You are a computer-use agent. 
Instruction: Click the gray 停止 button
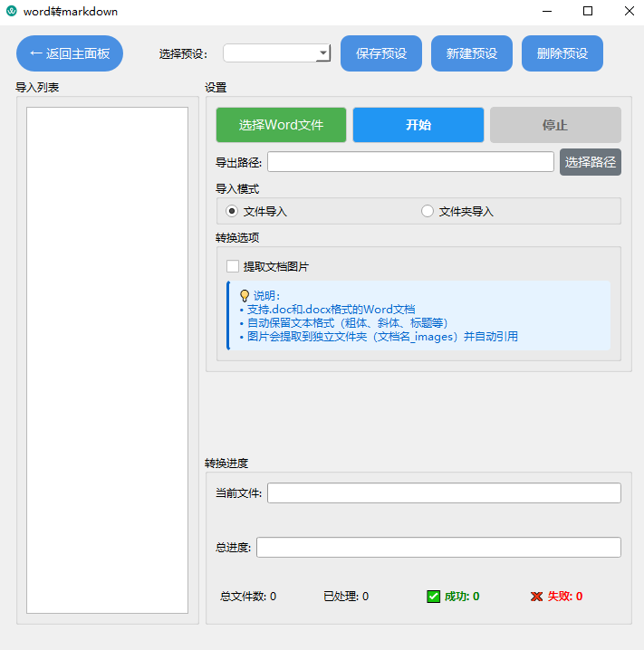point(555,125)
